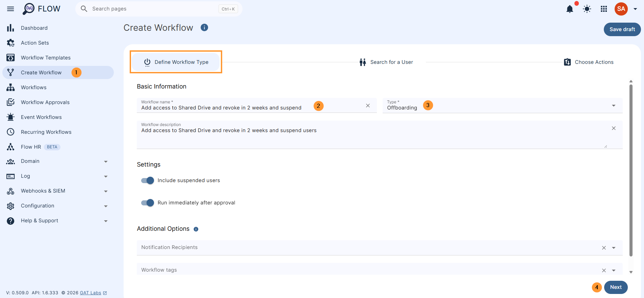This screenshot has width=644, height=298.
Task: Open the Workflow tags dropdown arrow
Action: pyautogui.click(x=614, y=271)
